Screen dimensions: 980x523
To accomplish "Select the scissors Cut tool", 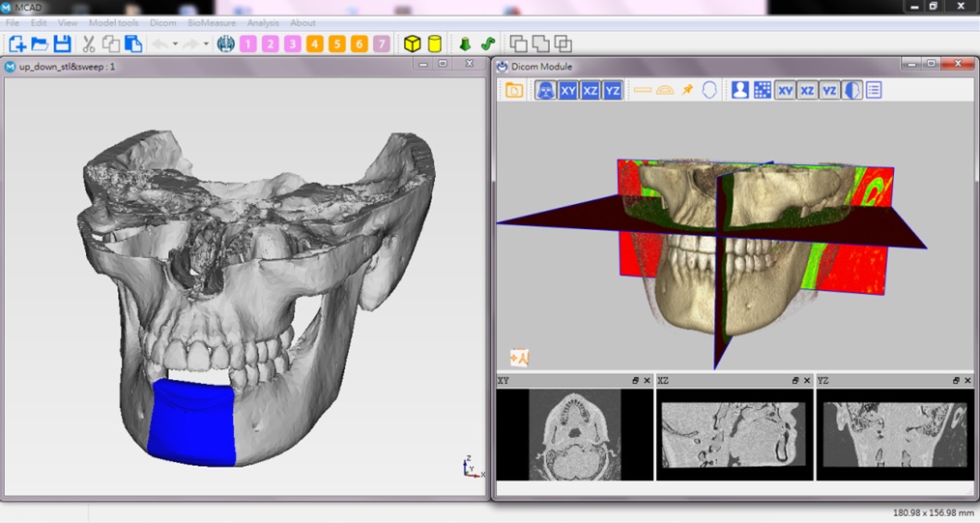I will (88, 44).
